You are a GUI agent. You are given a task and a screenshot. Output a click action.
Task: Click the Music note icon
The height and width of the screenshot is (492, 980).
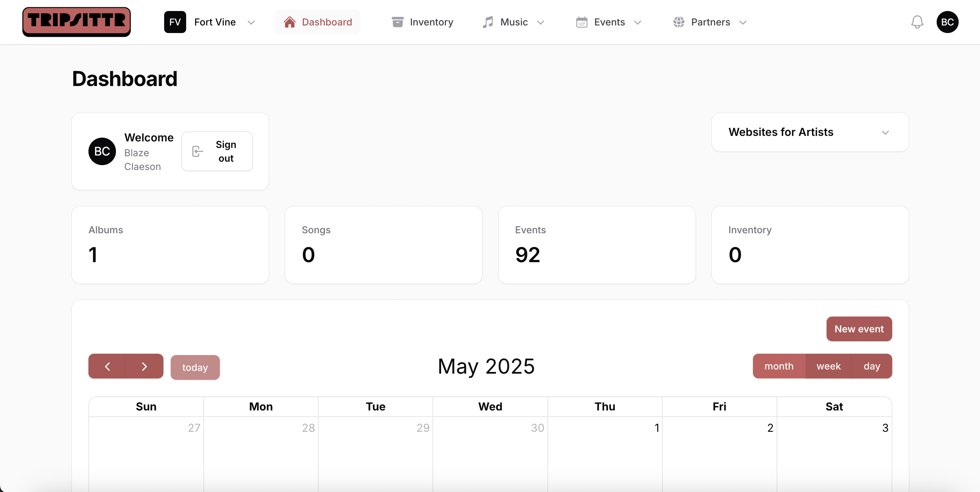coord(488,22)
